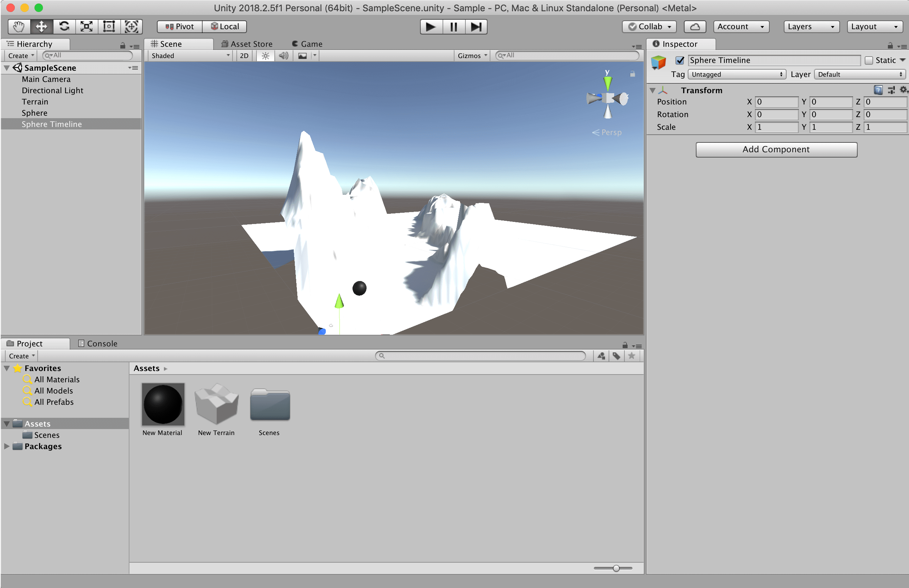The height and width of the screenshot is (588, 909).
Task: Lock the scene gizmo rotation
Action: (x=633, y=74)
